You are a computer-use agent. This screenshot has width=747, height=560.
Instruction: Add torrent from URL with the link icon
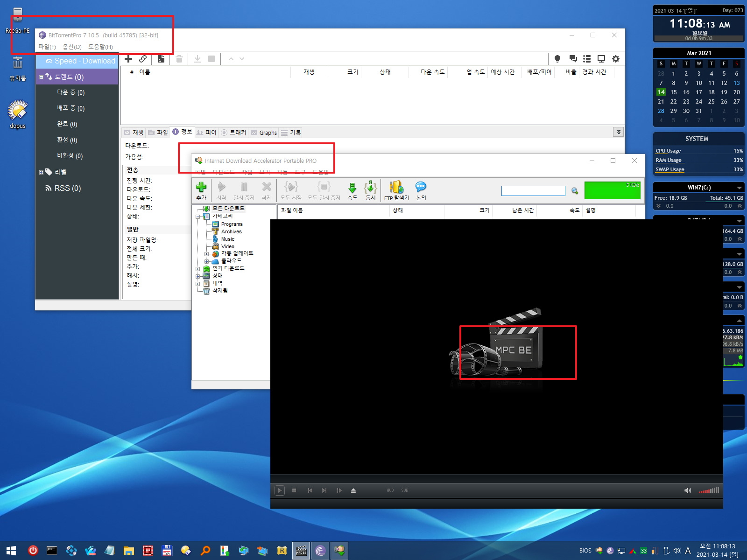[x=143, y=59]
